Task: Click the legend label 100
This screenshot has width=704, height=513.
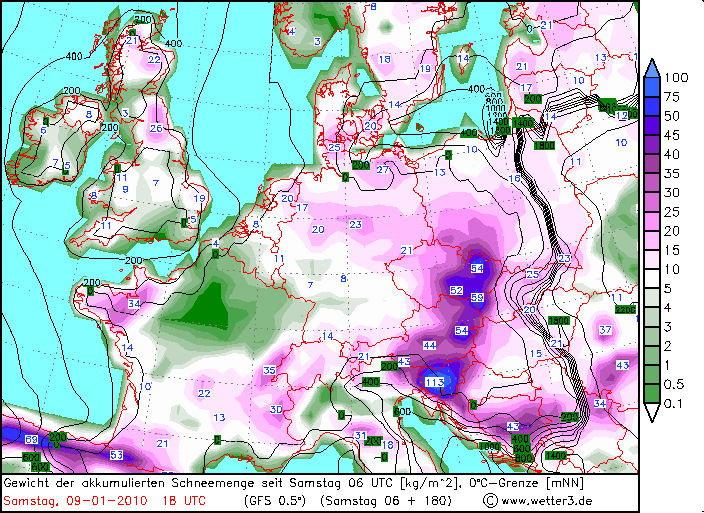Action: pyautogui.click(x=676, y=78)
